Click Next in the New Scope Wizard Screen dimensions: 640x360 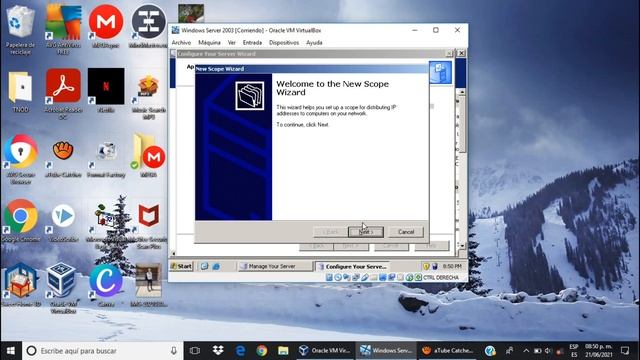click(x=366, y=232)
